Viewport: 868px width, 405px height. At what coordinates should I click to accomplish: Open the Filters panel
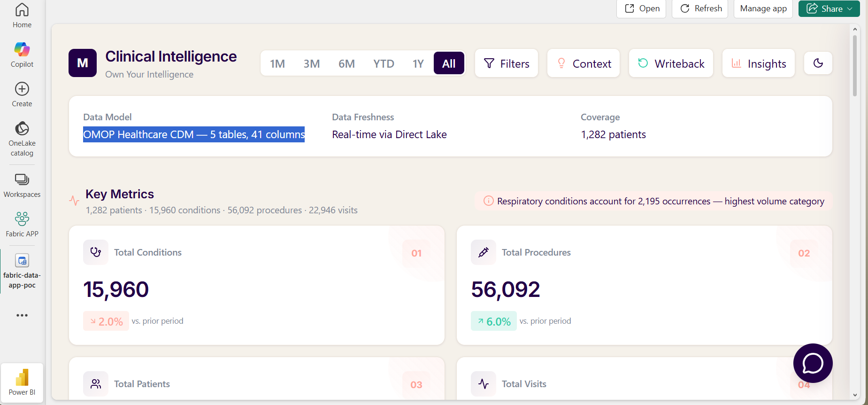(x=507, y=63)
